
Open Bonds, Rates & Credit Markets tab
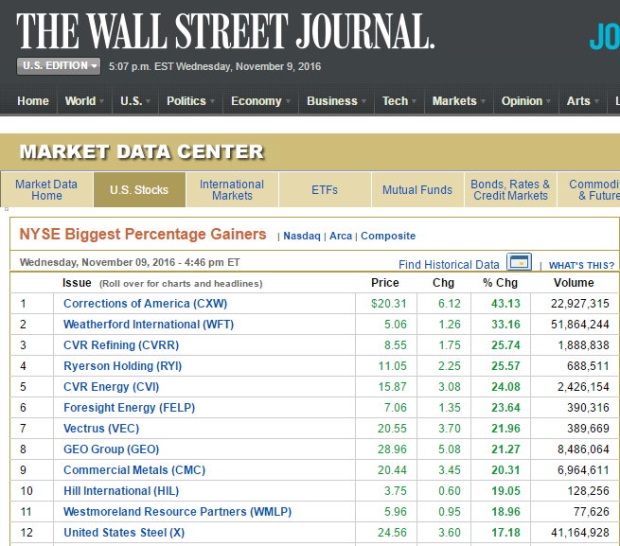click(x=510, y=190)
